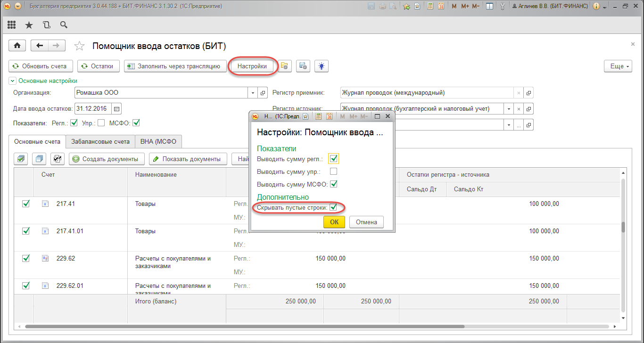Click the Дата ввода остатков date field
Screen dimensions: 644x343
[x=93, y=109]
